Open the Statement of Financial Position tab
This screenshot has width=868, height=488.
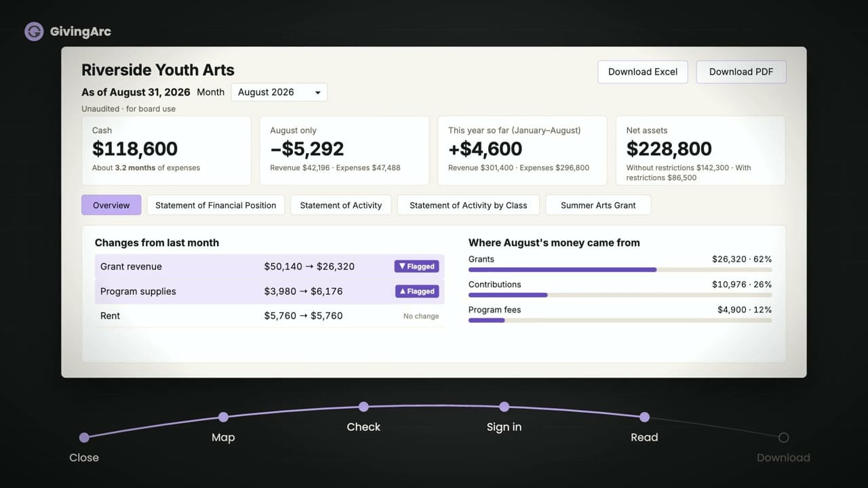[216, 205]
